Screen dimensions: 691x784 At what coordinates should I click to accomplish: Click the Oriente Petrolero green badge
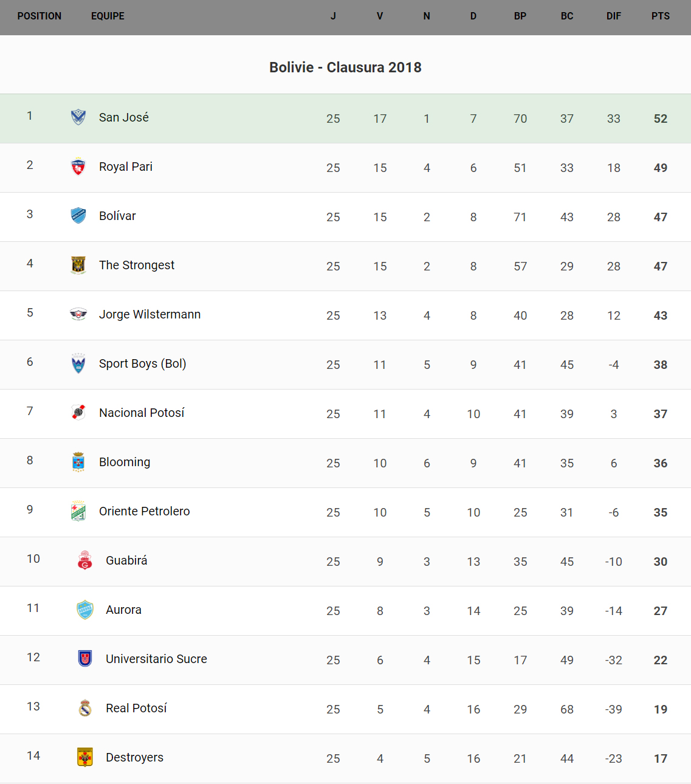[x=78, y=511]
